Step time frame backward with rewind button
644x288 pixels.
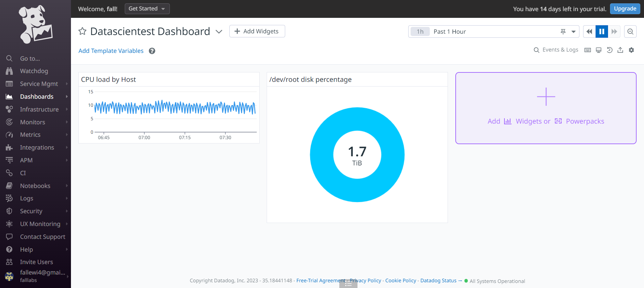pos(589,32)
